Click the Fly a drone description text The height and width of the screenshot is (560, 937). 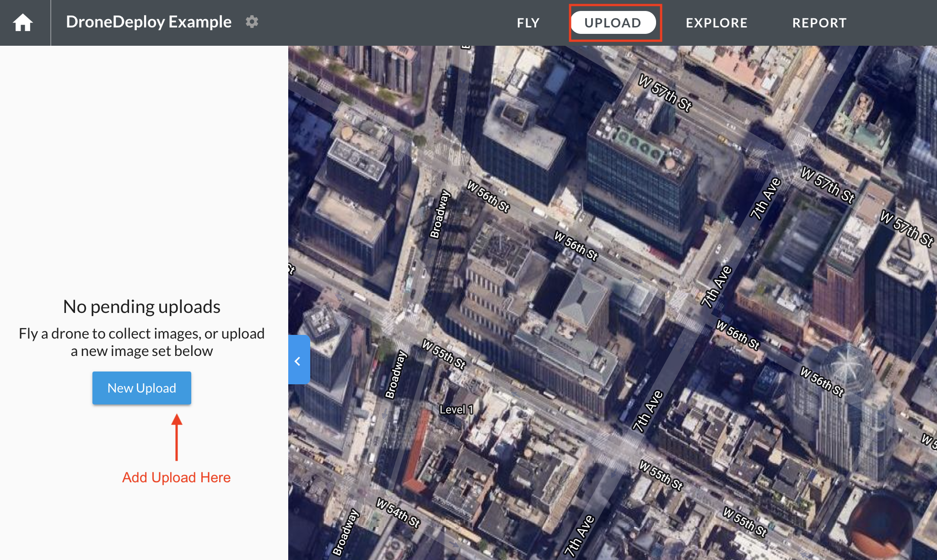142,342
